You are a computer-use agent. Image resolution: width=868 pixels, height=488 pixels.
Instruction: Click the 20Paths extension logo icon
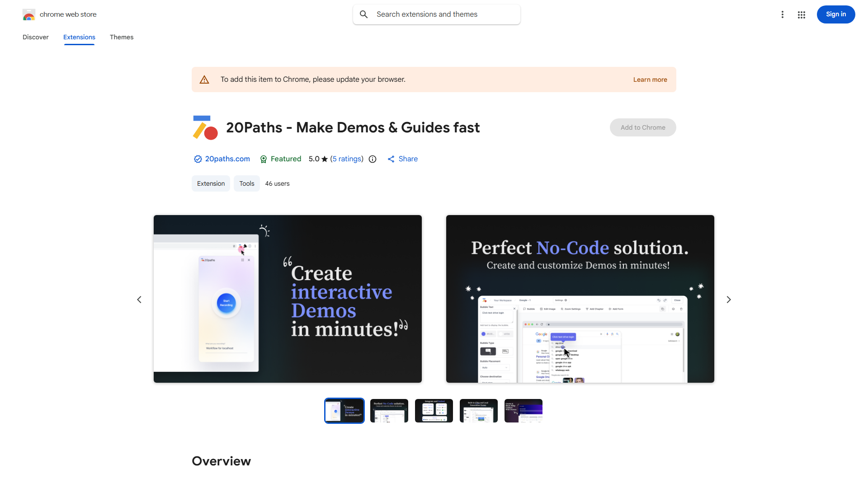pyautogui.click(x=205, y=128)
